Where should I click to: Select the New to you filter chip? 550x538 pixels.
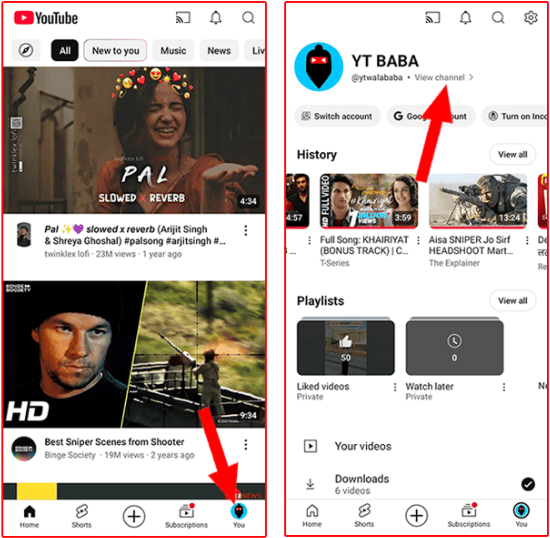coord(115,51)
